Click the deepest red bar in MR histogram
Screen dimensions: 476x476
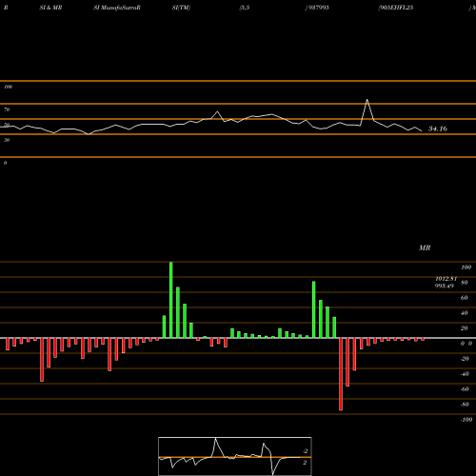click(341, 374)
